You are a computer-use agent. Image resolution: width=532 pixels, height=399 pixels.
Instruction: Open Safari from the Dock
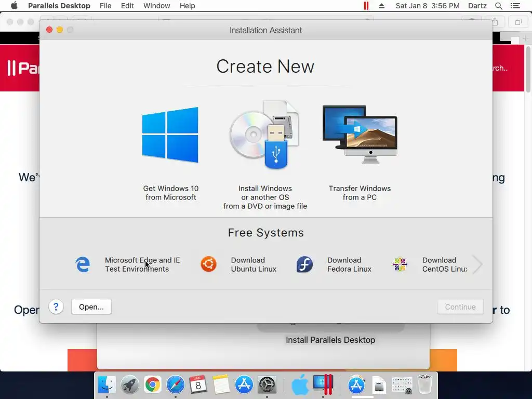(x=176, y=385)
